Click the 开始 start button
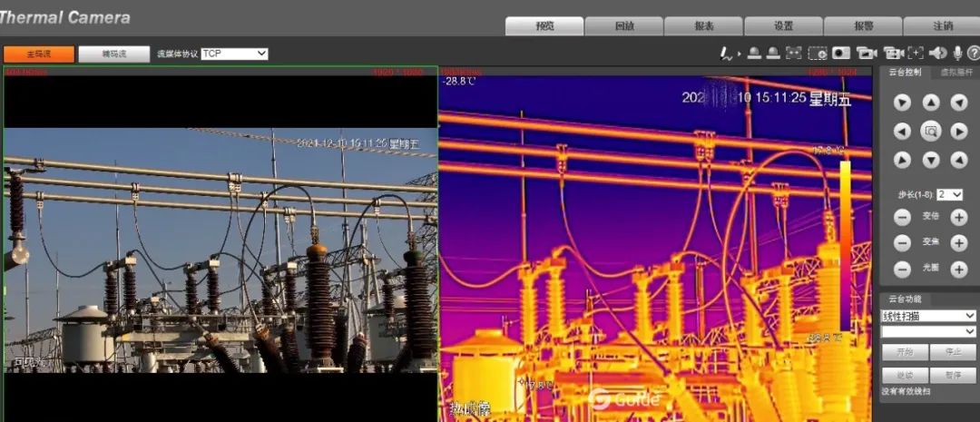 pyautogui.click(x=904, y=352)
